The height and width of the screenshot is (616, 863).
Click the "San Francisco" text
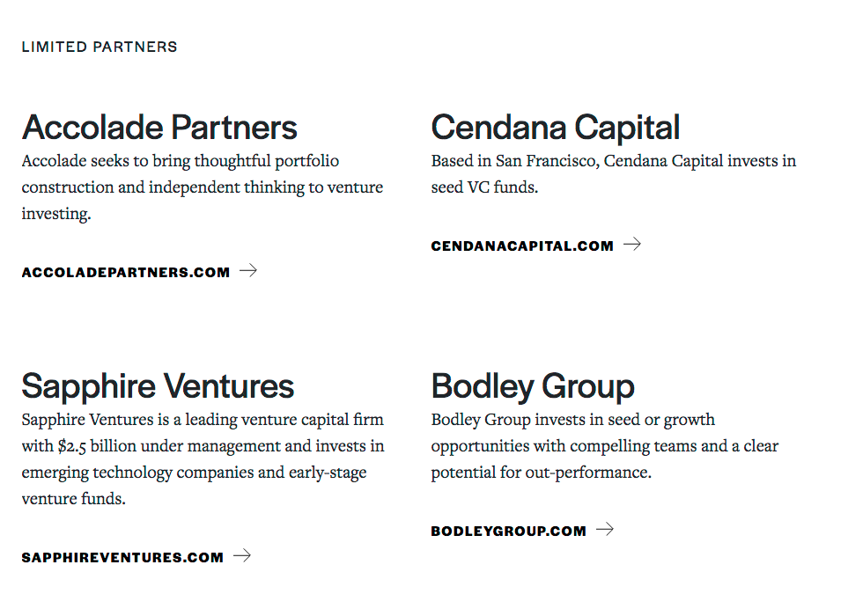click(x=545, y=161)
